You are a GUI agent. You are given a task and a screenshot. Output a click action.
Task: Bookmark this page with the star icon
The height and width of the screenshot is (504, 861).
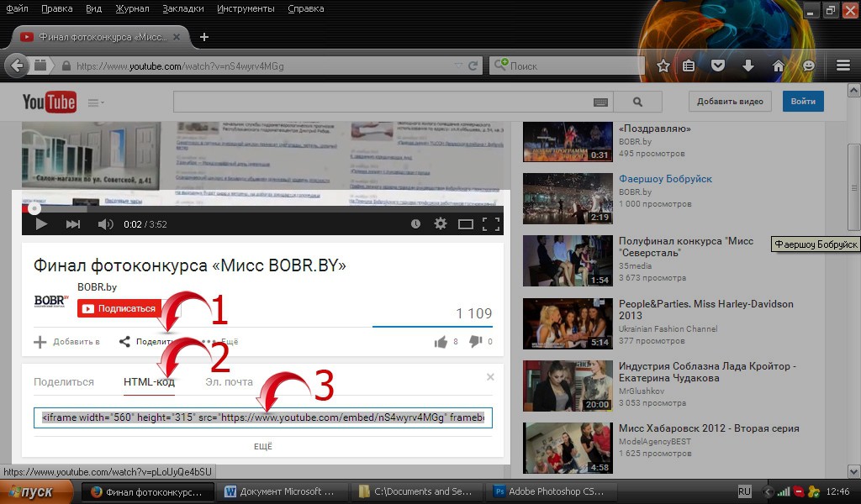(x=663, y=66)
